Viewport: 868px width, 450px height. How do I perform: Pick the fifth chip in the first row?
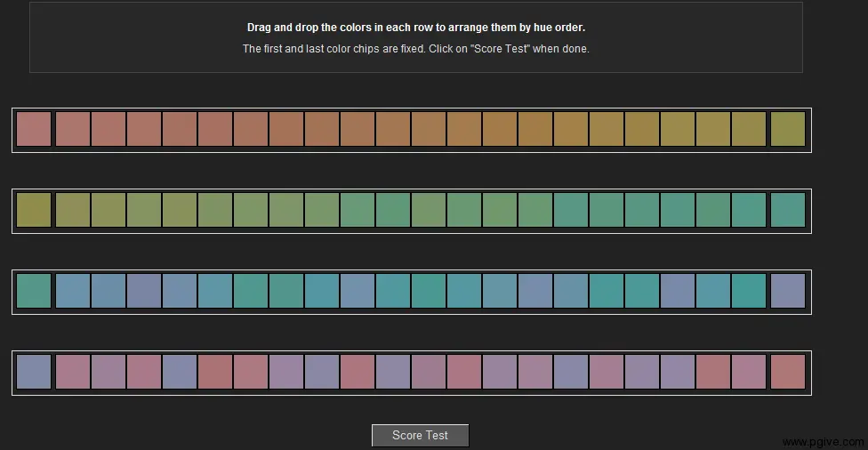[180, 129]
